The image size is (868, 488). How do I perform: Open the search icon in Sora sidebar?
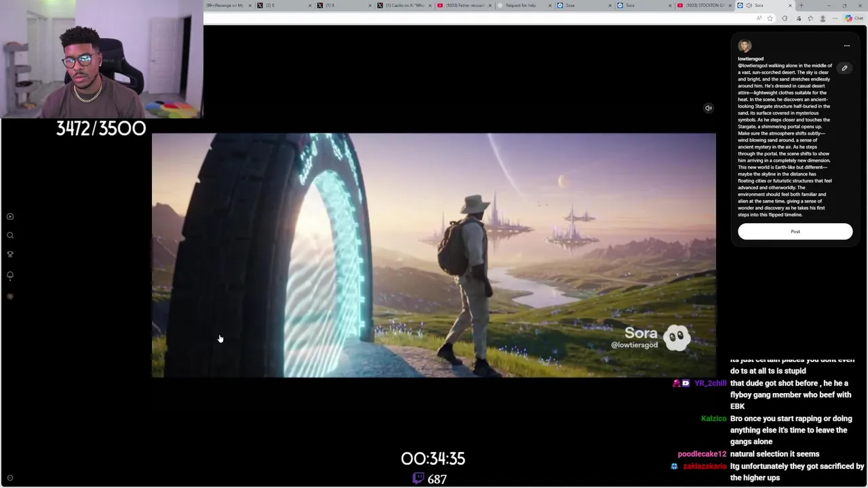(10, 235)
